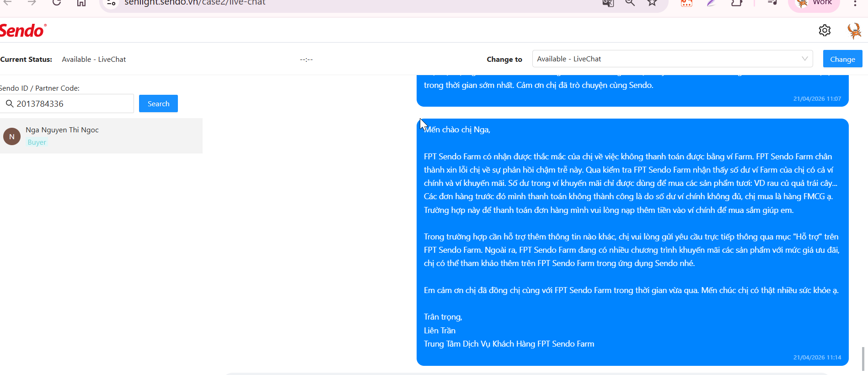Click paragraph starting 'Trong trường hợp cần hỗ trợ'
Viewport: 868px width, 375px height.
(x=632, y=250)
